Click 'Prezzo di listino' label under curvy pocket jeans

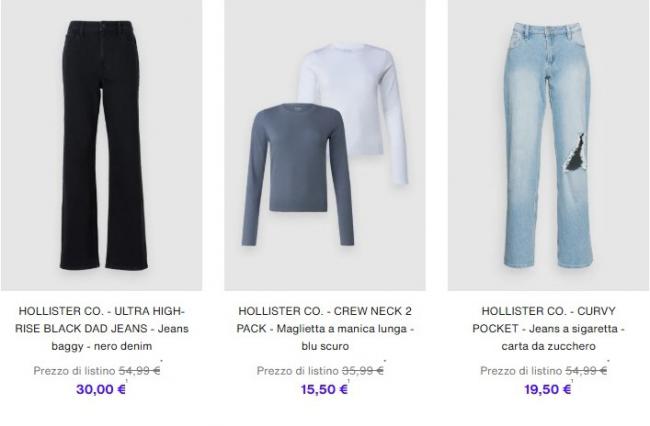click(521, 370)
